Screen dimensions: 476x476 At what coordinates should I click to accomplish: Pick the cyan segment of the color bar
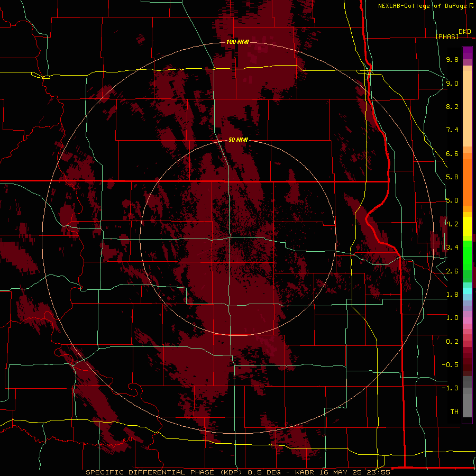click(467, 290)
